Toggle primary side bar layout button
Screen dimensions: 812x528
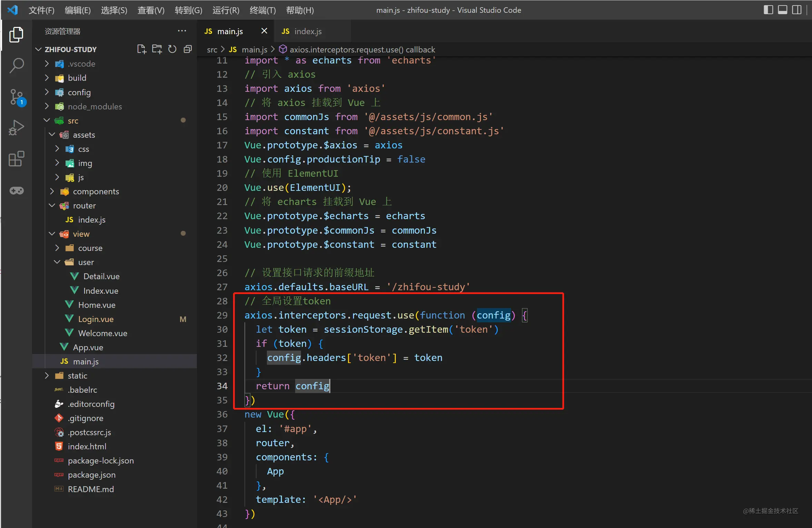768,10
